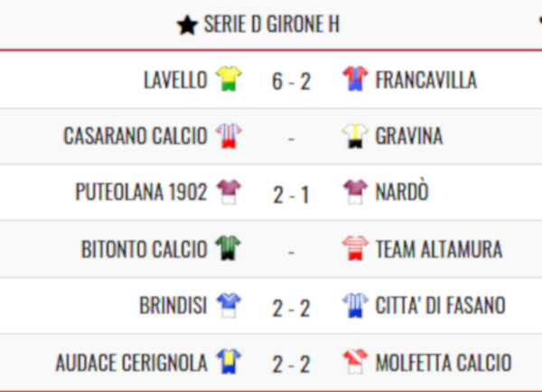
Task: Select the Puteolana–Nardò 2 - 1 score
Action: click(x=291, y=195)
